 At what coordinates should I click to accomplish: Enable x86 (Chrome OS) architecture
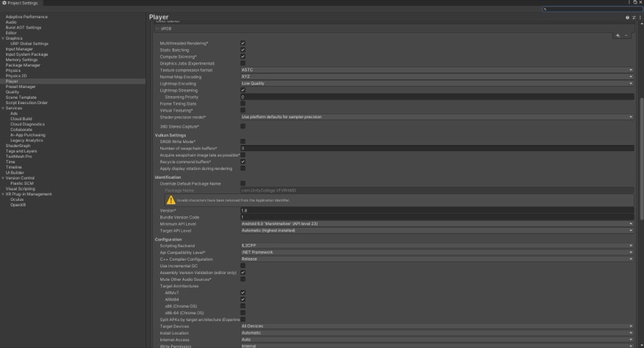243,306
